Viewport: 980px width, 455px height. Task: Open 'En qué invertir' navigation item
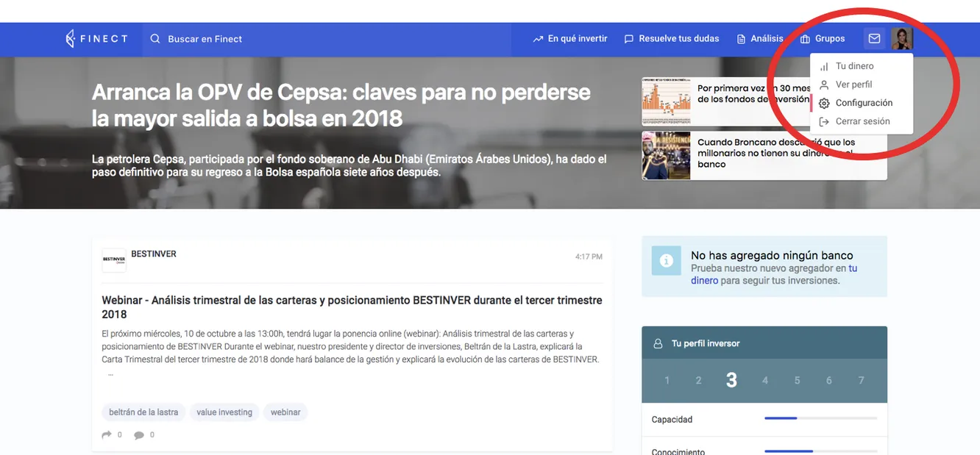(570, 39)
